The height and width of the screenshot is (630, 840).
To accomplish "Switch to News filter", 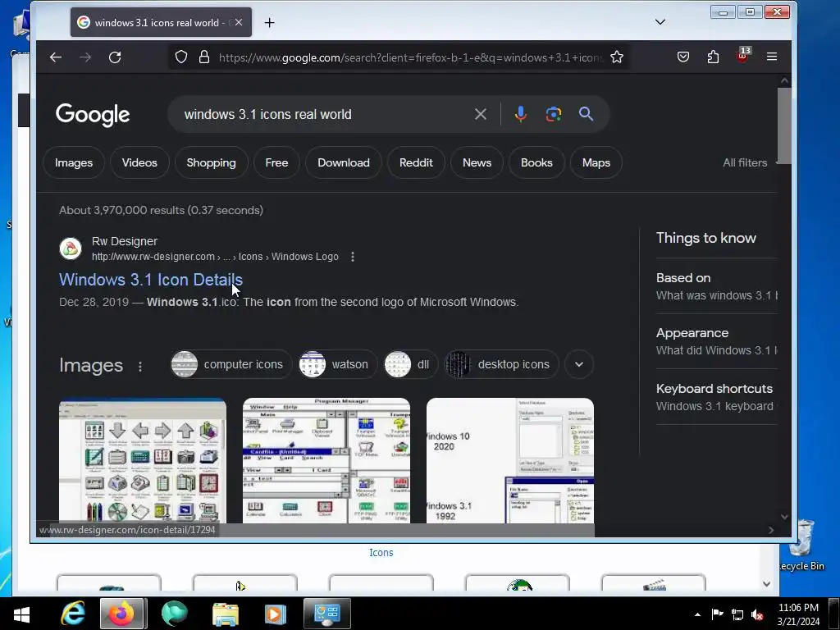I will 477,163.
